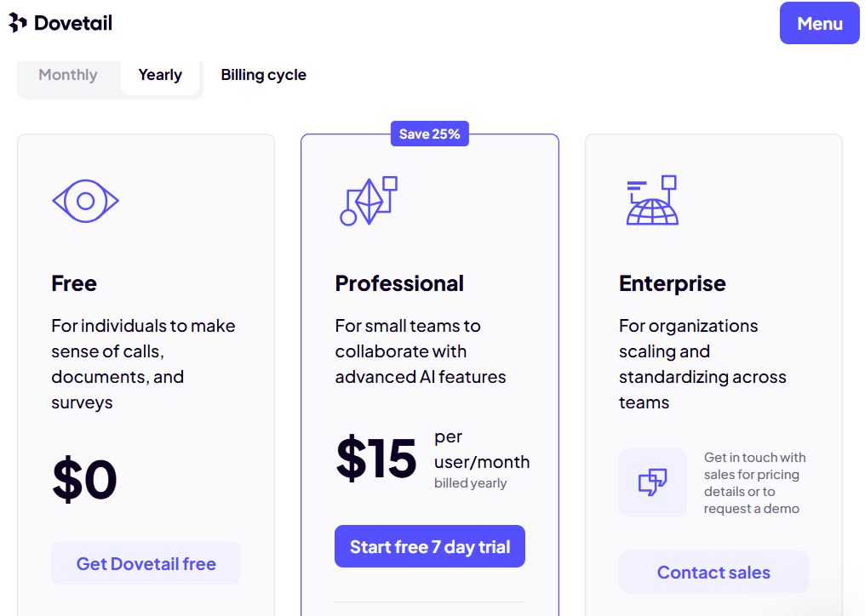Select the Free plan heading
Image resolution: width=865 pixels, height=616 pixels.
pyautogui.click(x=74, y=283)
